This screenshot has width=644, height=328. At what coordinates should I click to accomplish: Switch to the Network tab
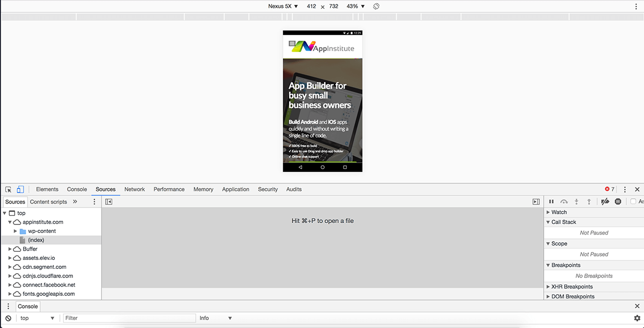click(x=135, y=189)
